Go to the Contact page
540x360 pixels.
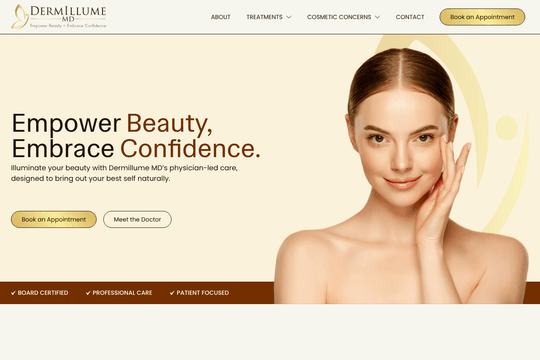[x=410, y=17]
